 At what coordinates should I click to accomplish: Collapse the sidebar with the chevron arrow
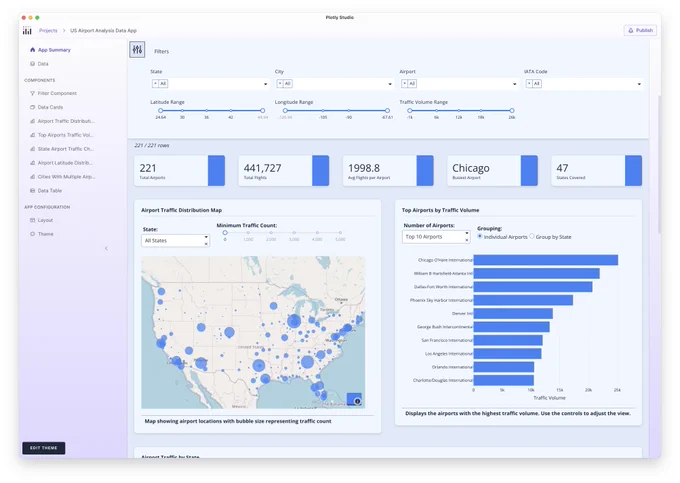click(106, 248)
